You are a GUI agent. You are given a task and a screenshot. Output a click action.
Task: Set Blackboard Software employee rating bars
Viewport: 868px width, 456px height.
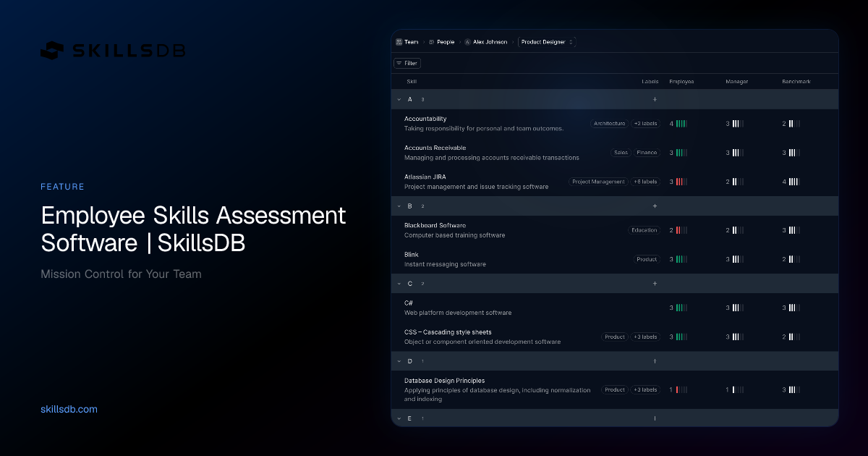681,230
